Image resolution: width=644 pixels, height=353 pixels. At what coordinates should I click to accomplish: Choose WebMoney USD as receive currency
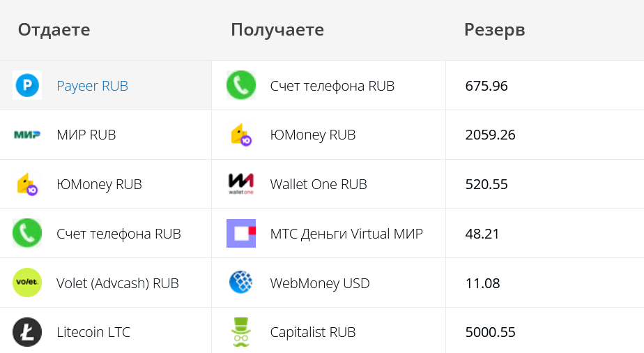[x=320, y=283]
